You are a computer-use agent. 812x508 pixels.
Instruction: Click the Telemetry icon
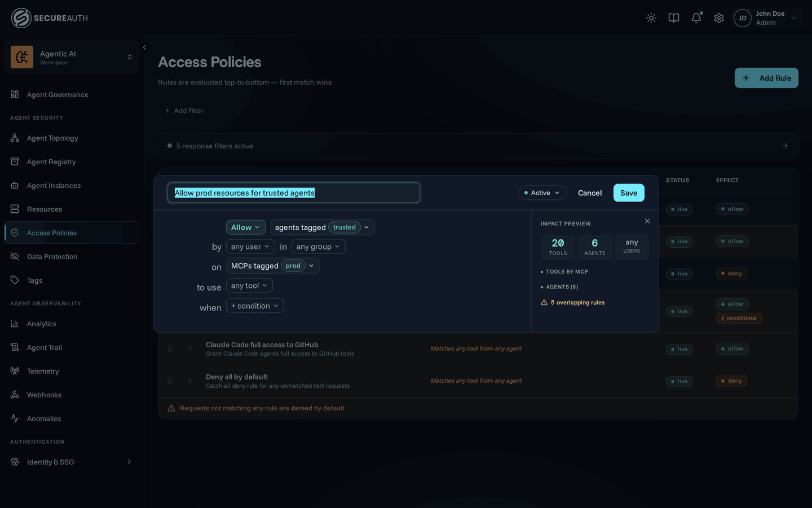click(x=15, y=371)
